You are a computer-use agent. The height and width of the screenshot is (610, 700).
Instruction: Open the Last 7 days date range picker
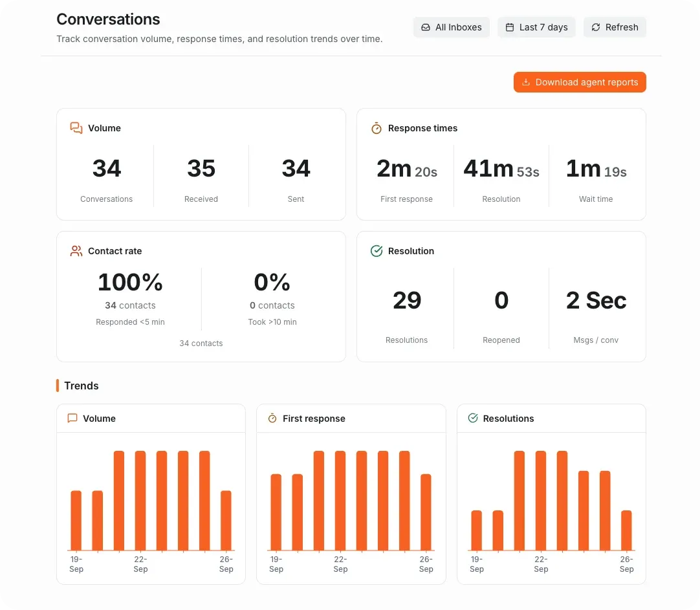[x=536, y=27]
